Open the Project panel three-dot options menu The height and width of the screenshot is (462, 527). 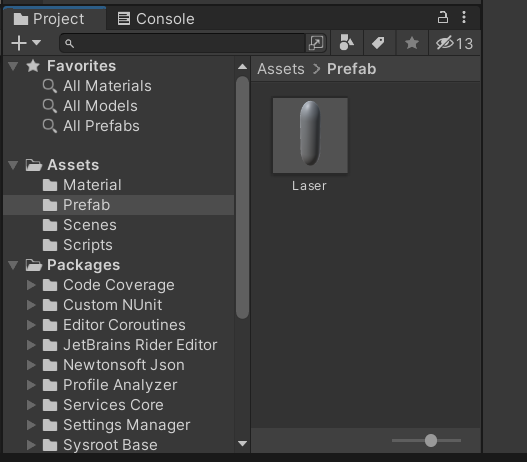464,17
